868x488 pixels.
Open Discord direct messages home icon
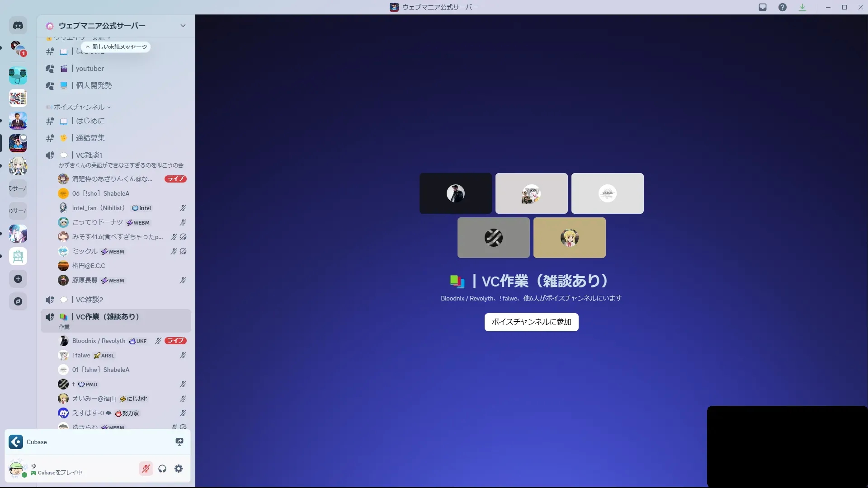18,26
